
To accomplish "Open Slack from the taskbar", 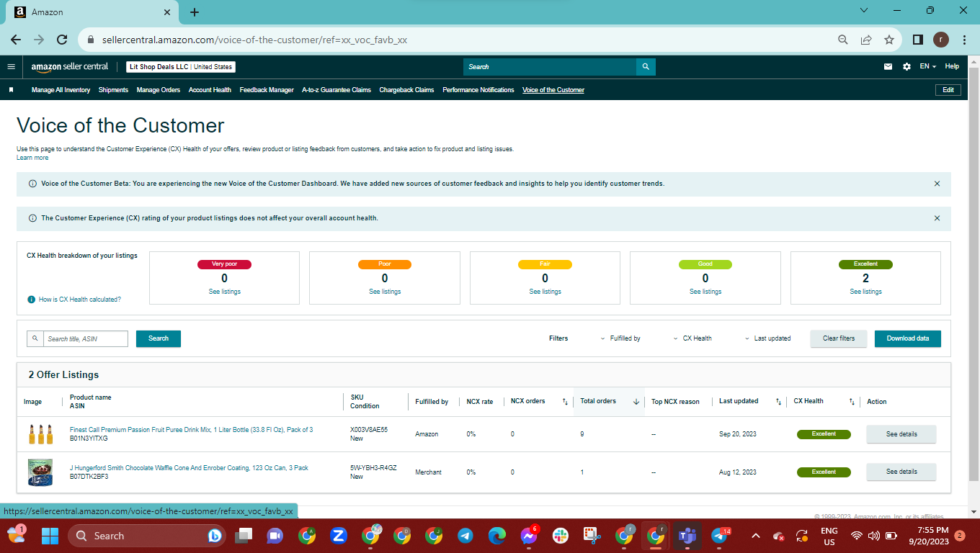I will pyautogui.click(x=560, y=536).
